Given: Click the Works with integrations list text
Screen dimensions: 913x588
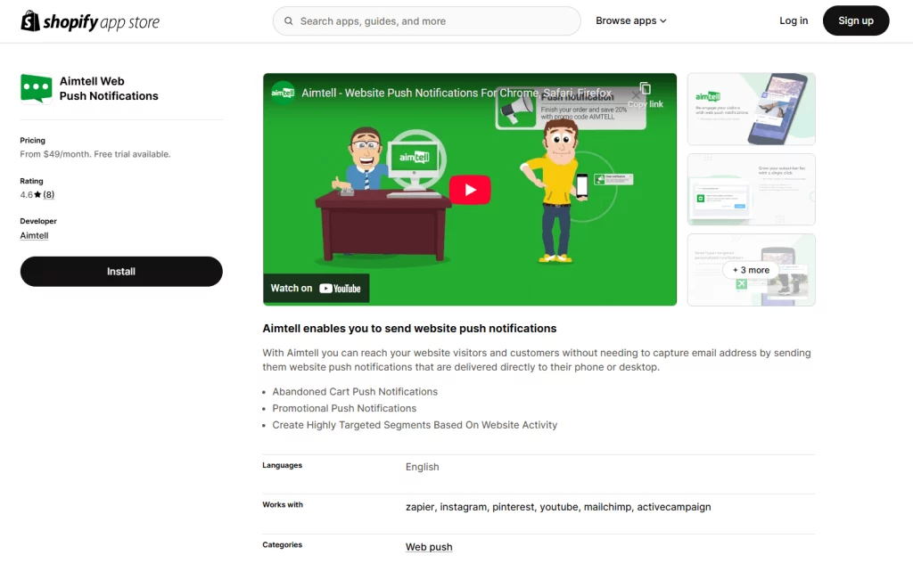Looking at the screenshot, I should coord(558,507).
